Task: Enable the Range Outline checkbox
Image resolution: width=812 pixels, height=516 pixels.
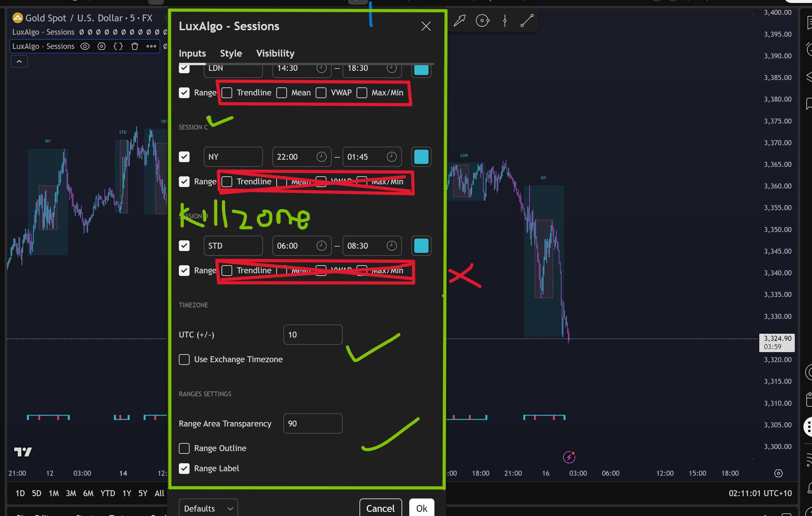Action: coord(184,448)
